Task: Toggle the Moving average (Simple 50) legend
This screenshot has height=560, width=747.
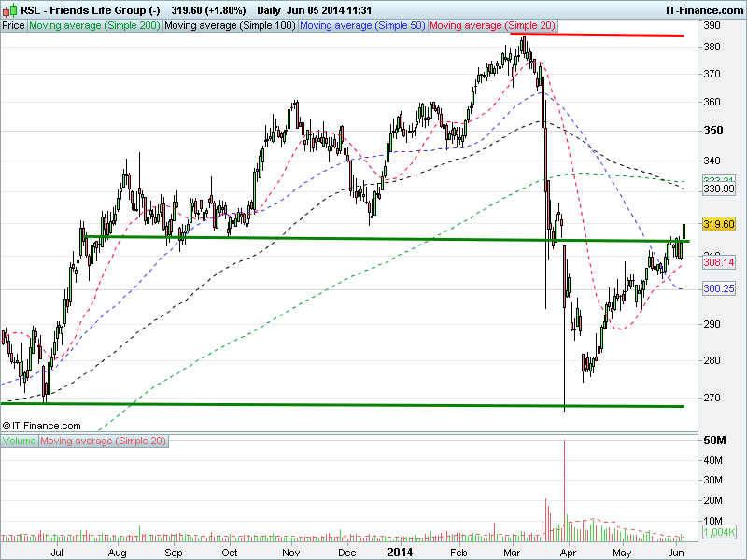Action: 362,25
